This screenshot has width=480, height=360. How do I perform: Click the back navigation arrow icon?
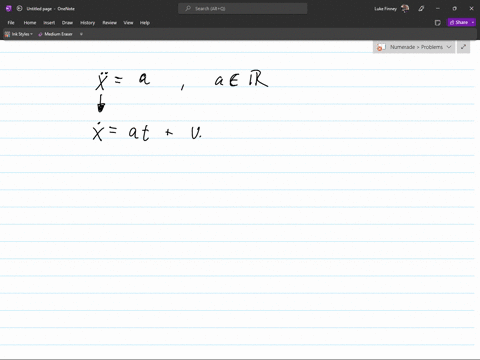(19, 9)
